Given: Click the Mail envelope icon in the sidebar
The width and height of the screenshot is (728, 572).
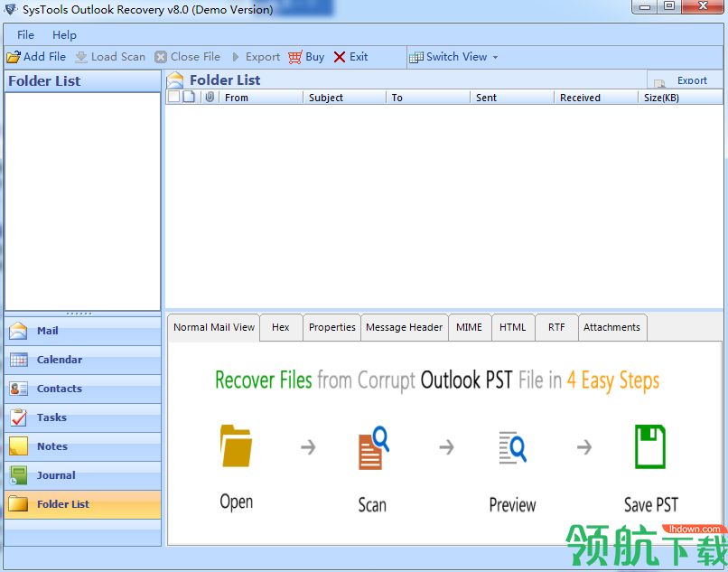Looking at the screenshot, I should [x=18, y=331].
